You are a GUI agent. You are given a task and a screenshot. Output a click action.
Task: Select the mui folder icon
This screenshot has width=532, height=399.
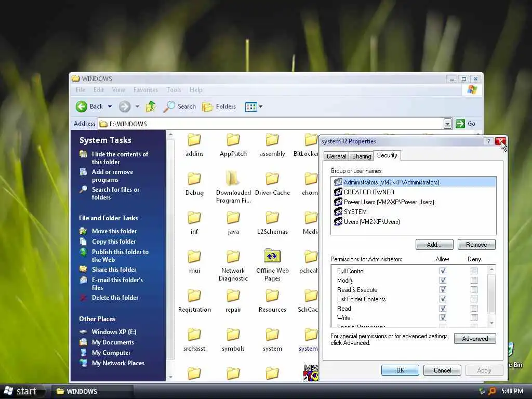[x=194, y=257]
